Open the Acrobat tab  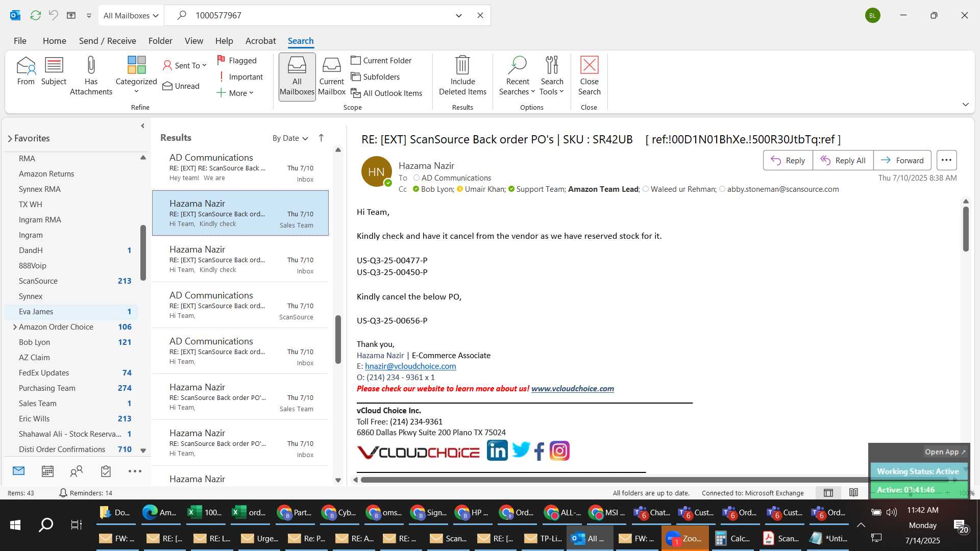[260, 41]
